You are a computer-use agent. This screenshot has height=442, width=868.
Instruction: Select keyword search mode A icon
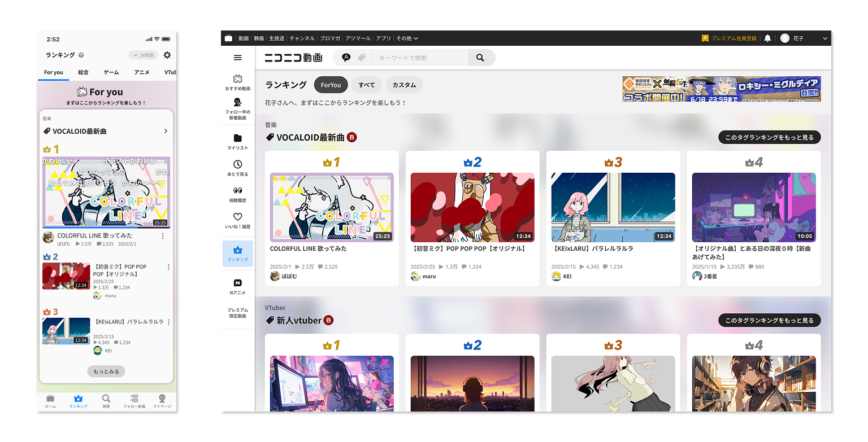coord(346,58)
